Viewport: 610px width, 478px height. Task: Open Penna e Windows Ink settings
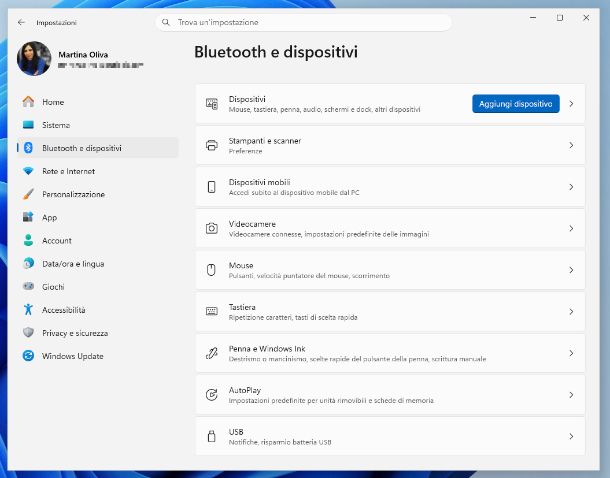click(390, 353)
